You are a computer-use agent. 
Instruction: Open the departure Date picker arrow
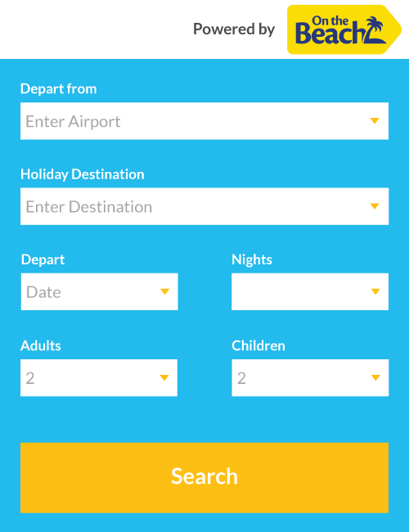pos(164,292)
